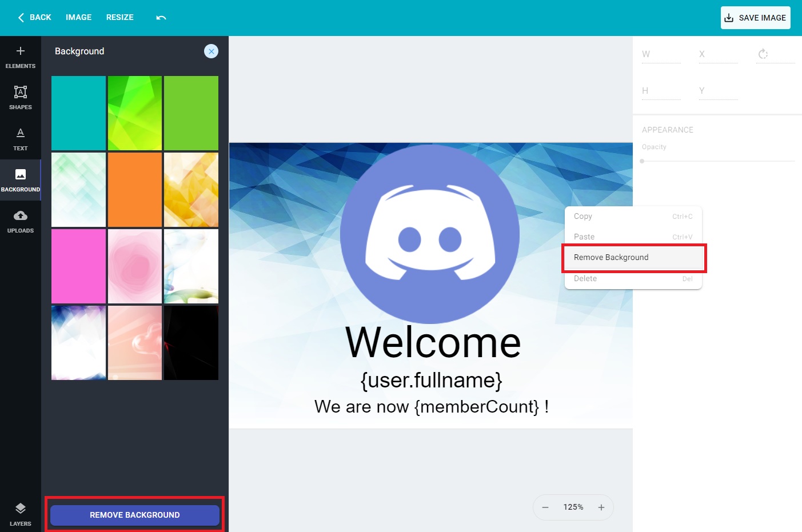The height and width of the screenshot is (532, 802).
Task: Click the undo arrow icon
Action: pyautogui.click(x=161, y=18)
